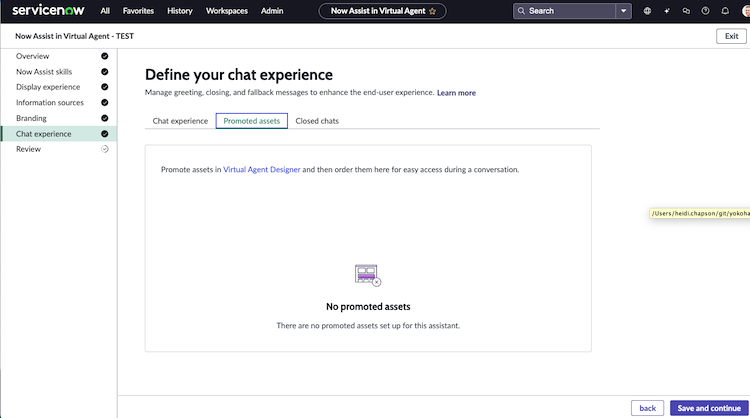Click the Review step status circle
Viewport: 750px width, 418px height.
click(x=104, y=149)
